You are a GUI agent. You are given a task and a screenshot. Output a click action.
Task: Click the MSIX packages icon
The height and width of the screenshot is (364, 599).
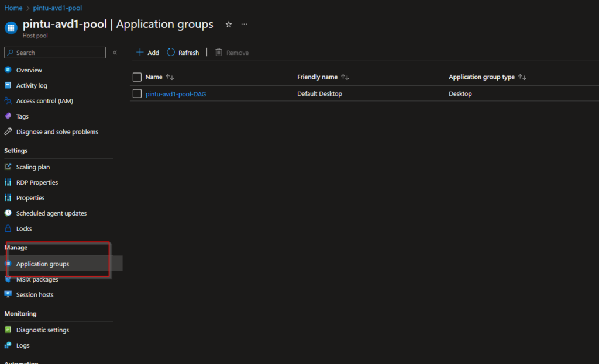[8, 279]
